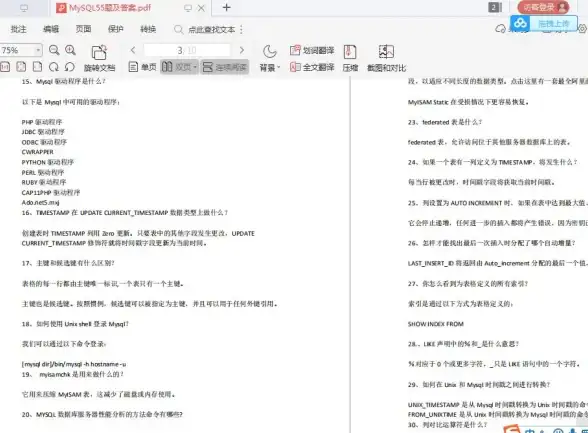Click the gray number 2 badge
Screen dimensions: 588x433
[494, 7]
